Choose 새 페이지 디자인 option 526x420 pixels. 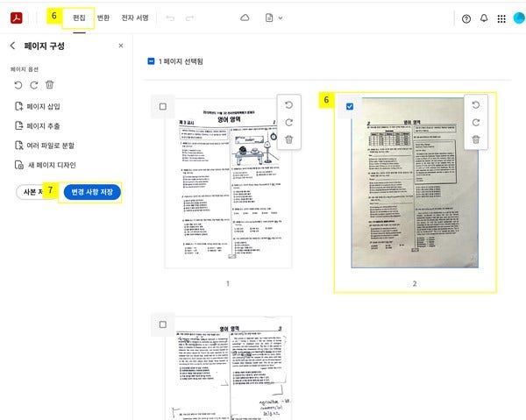click(46, 165)
